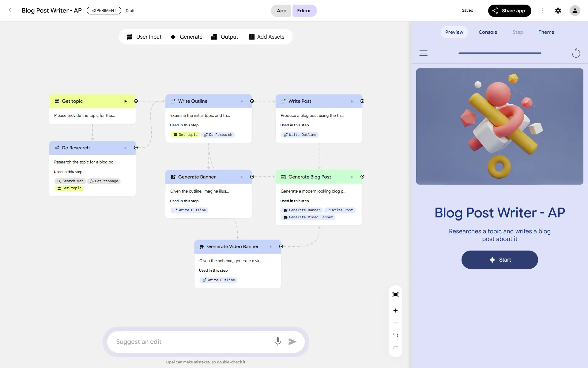Screen dimensions: 588x368
Task: Go back using the left arrow
Action: coord(11,10)
